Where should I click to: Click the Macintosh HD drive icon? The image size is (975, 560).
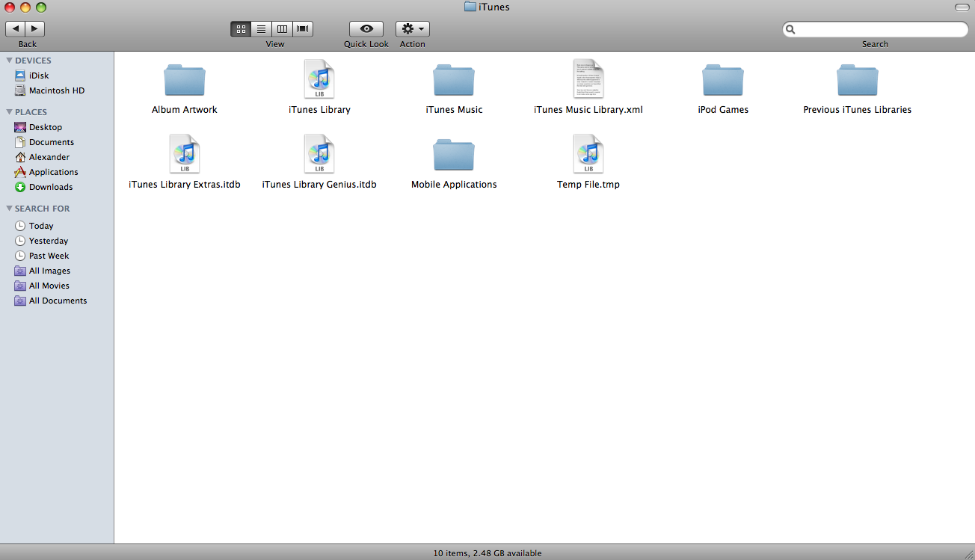[x=20, y=90]
